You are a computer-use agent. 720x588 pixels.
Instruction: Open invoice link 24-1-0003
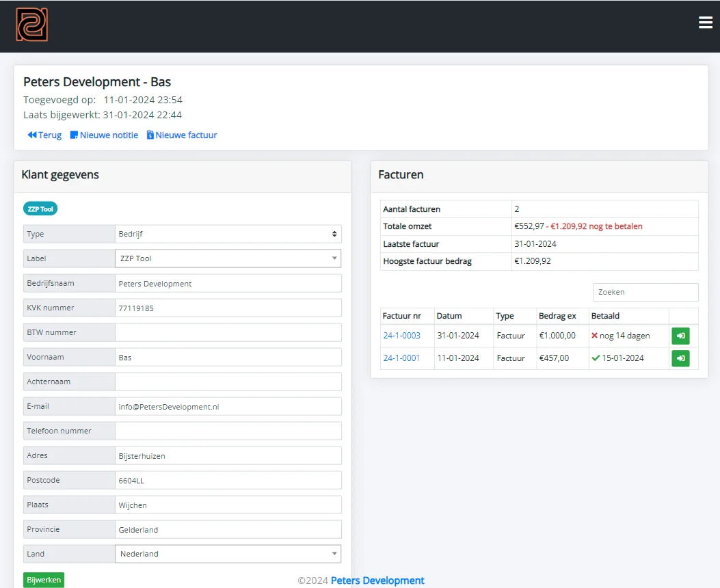click(401, 336)
